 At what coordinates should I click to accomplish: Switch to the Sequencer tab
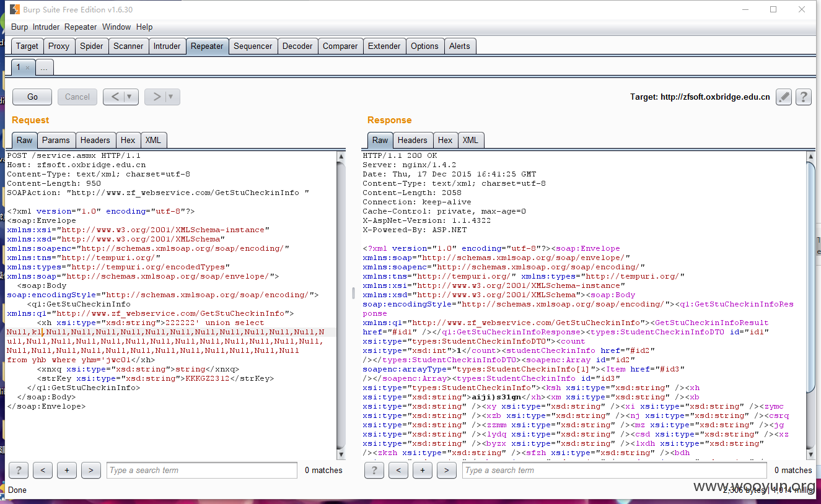point(253,46)
